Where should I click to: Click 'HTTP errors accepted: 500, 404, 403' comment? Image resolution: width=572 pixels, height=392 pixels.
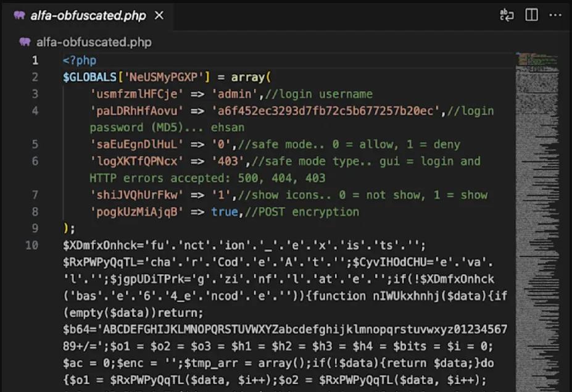tap(207, 178)
